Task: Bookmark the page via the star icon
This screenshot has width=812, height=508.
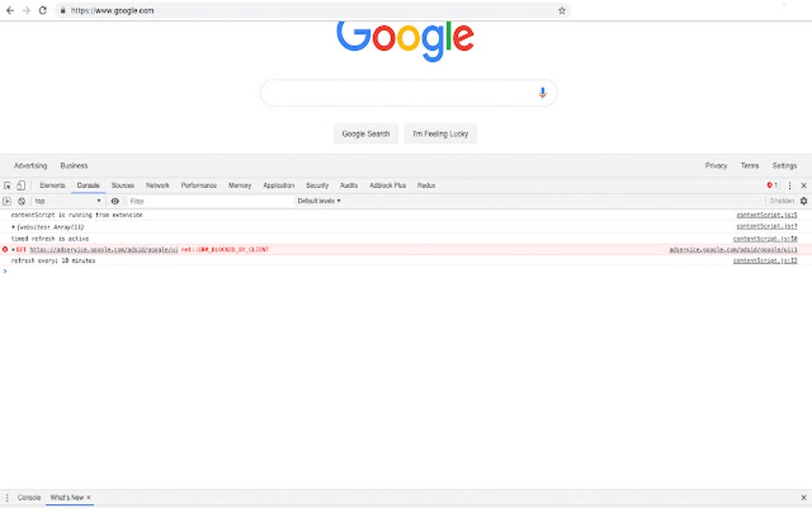Action: [x=561, y=10]
